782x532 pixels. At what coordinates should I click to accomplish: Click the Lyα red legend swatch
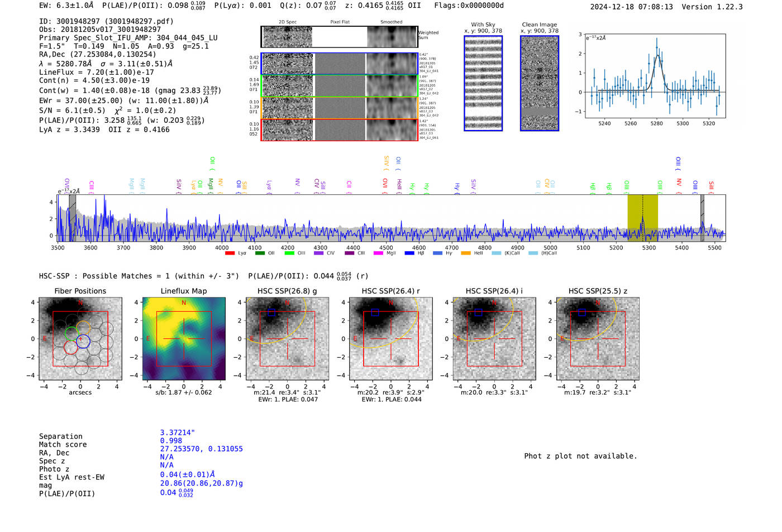pyautogui.click(x=230, y=253)
